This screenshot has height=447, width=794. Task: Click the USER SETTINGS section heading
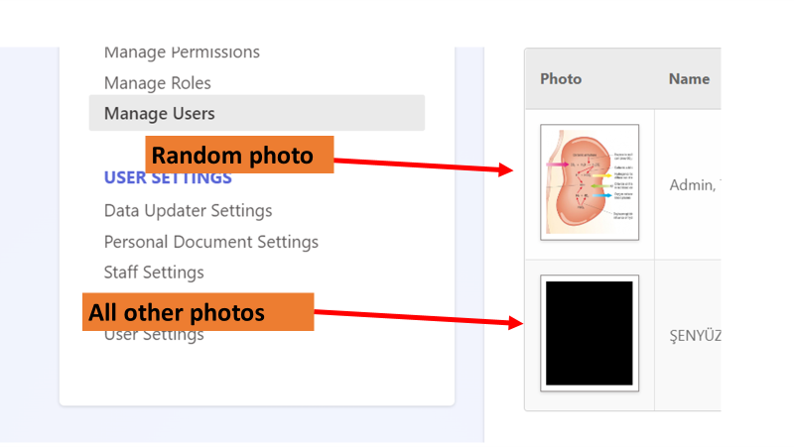[x=168, y=179]
